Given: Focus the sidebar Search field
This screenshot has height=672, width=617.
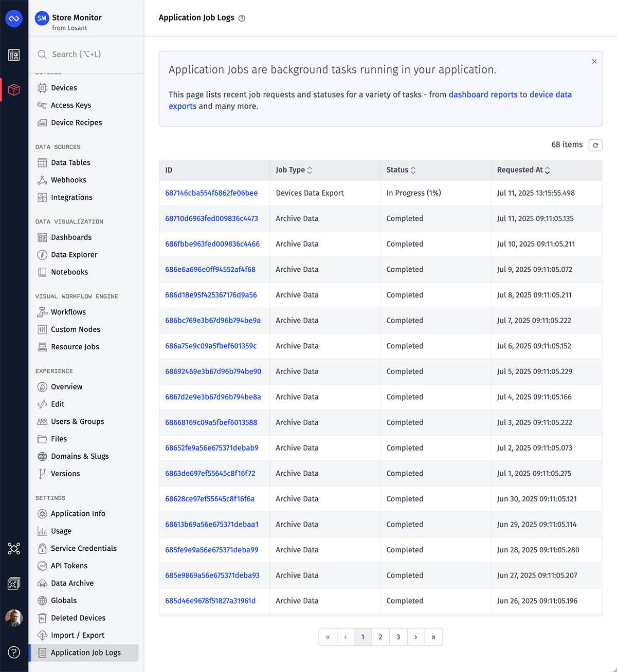Looking at the screenshot, I should [86, 54].
